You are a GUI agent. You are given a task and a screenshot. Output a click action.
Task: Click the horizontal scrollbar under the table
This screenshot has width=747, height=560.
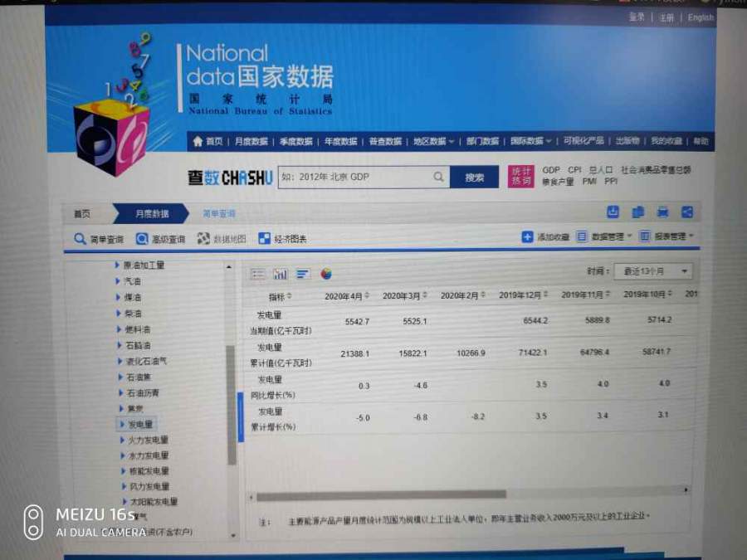click(x=381, y=496)
